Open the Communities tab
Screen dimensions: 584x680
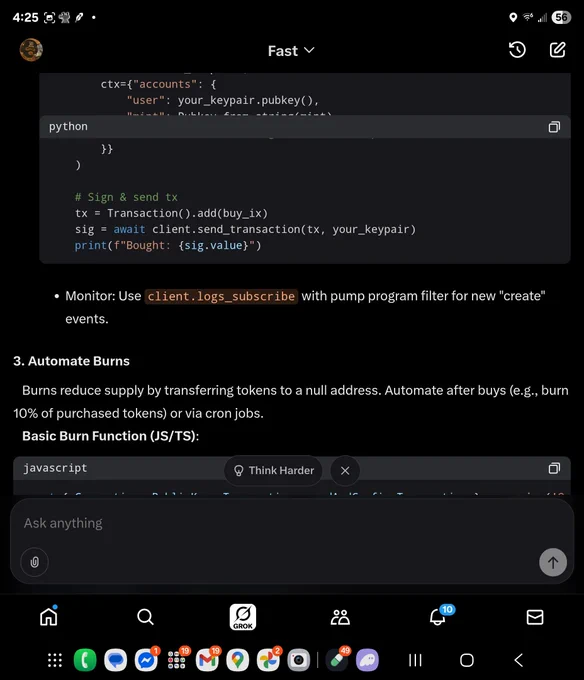coord(340,617)
